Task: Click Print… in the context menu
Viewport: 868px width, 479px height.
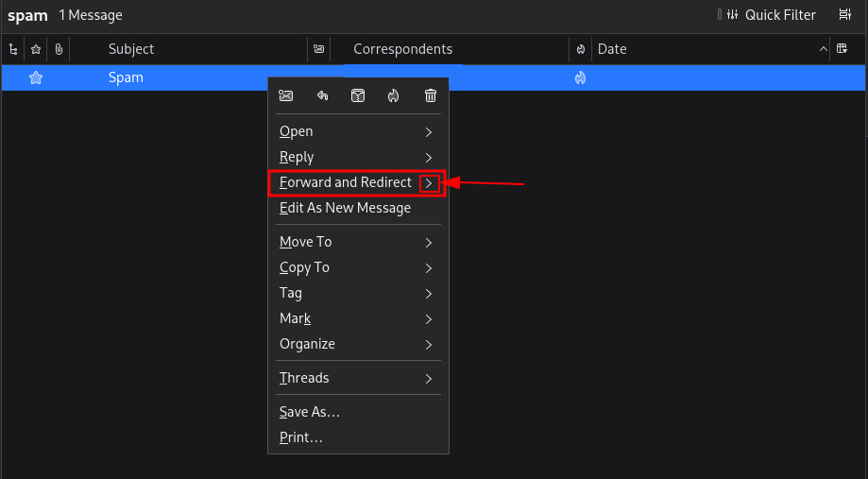Action: [x=301, y=437]
